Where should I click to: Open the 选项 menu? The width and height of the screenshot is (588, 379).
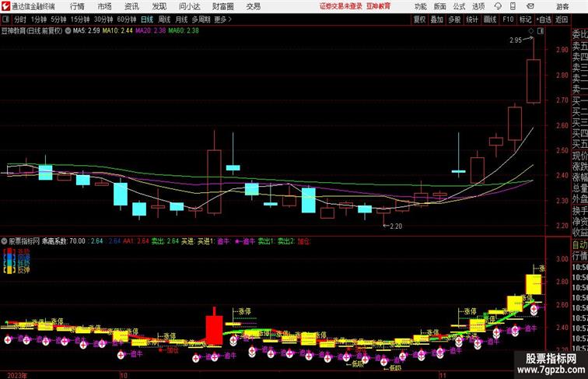point(478,6)
